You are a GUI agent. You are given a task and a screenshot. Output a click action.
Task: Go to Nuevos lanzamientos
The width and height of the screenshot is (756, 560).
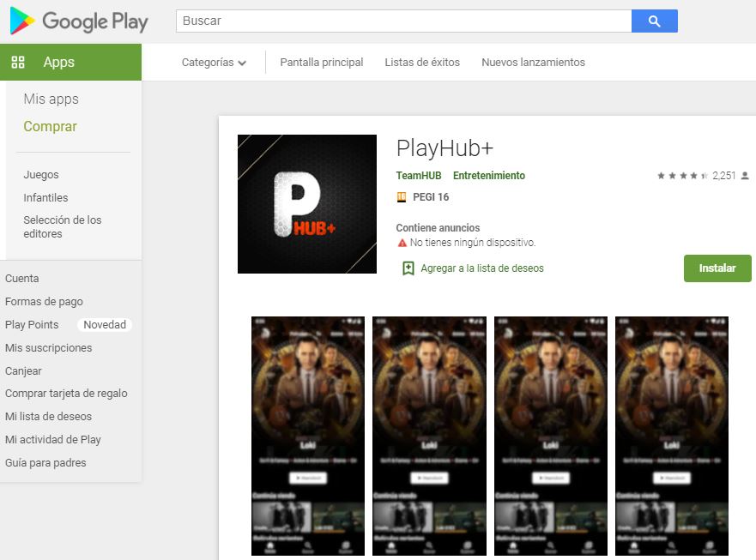pyautogui.click(x=533, y=63)
